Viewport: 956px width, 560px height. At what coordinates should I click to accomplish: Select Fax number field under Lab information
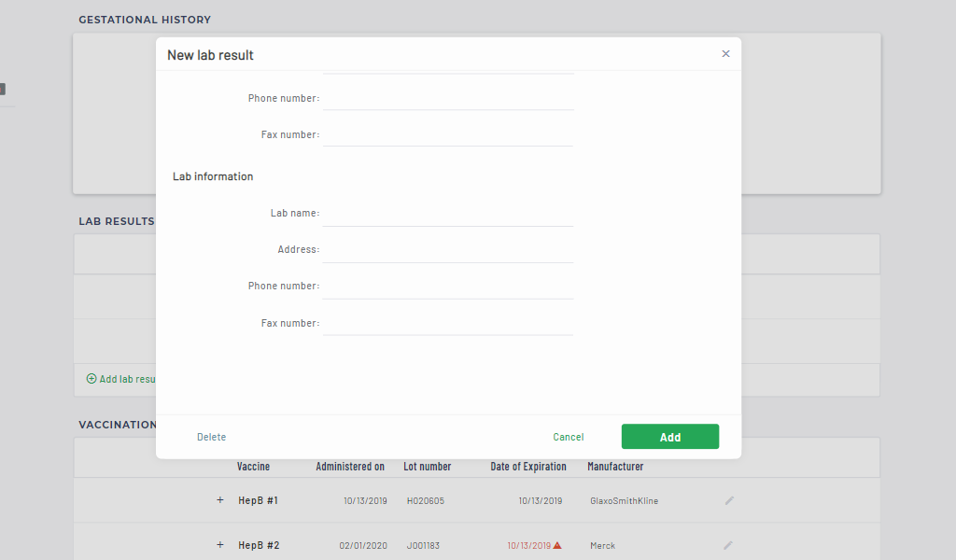tap(447, 323)
